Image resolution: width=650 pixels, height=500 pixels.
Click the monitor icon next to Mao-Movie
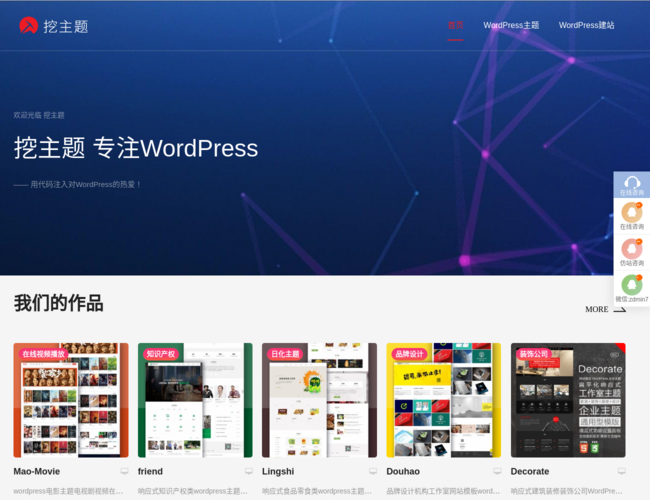pos(124,471)
